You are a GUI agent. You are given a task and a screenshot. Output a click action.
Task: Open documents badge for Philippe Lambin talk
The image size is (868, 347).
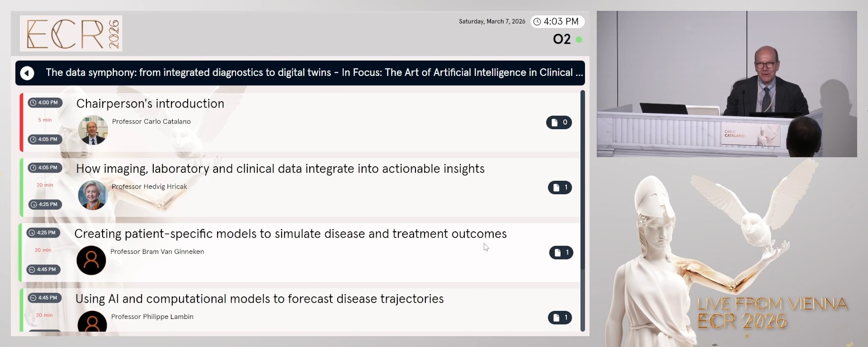click(560, 318)
